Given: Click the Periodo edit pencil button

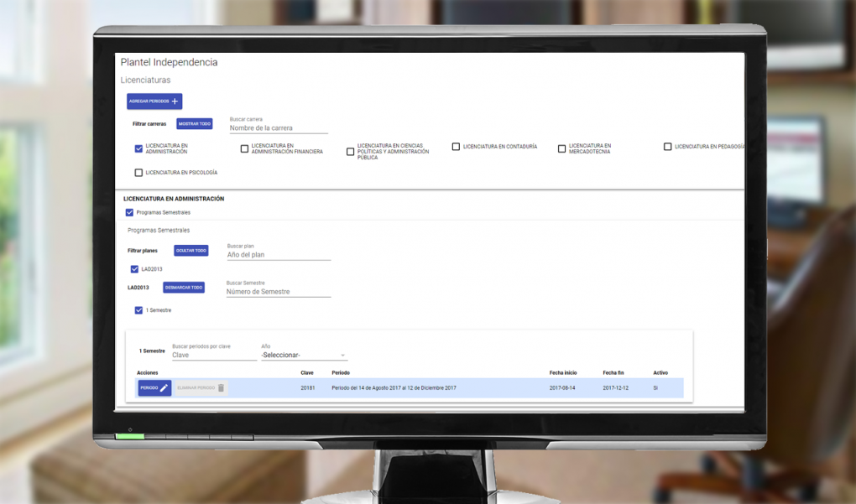Looking at the screenshot, I should (154, 387).
